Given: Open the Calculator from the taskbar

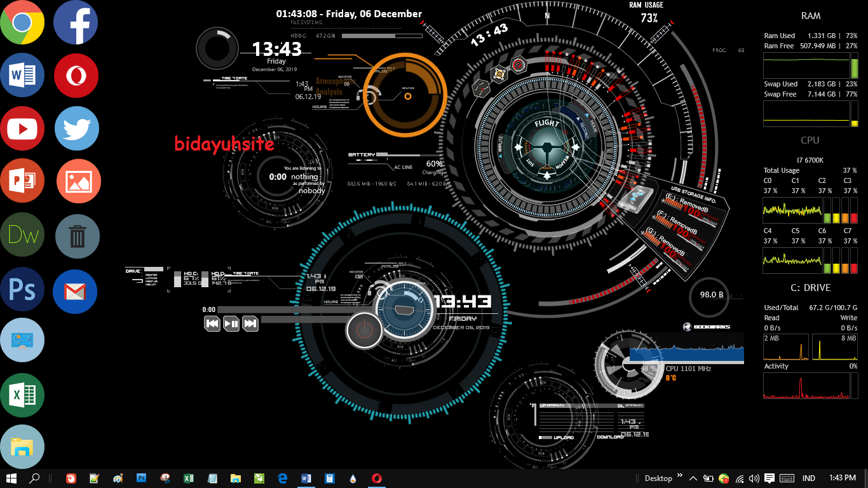Looking at the screenshot, I should (x=330, y=478).
